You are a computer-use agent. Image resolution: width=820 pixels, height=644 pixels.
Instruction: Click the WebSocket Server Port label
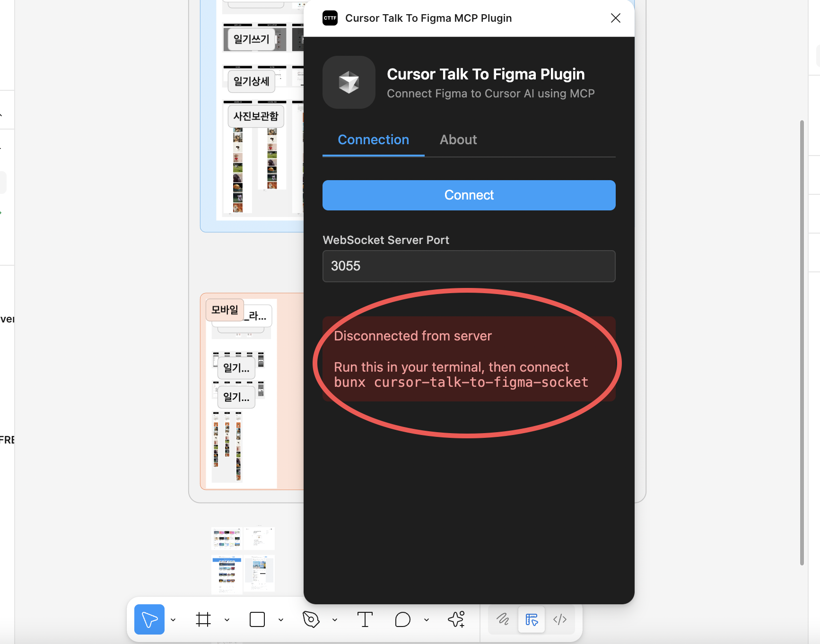pos(386,240)
